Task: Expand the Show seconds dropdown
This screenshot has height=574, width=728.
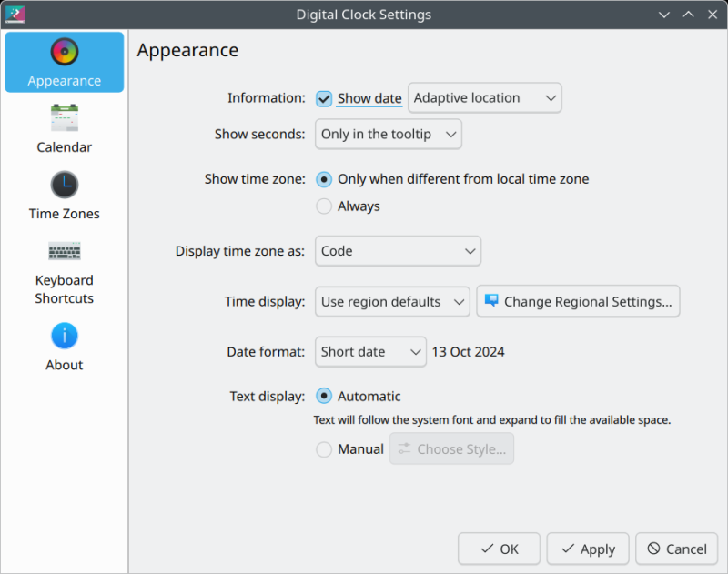Action: click(388, 133)
